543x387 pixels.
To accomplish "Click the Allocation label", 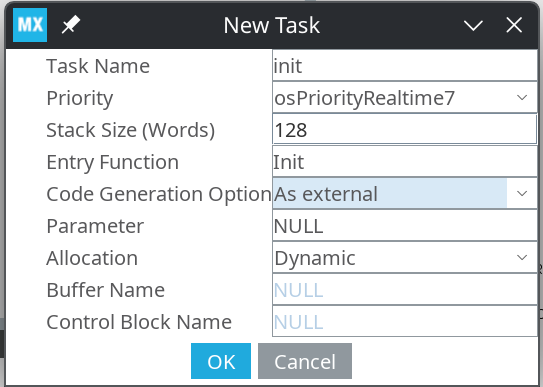I will [92, 258].
